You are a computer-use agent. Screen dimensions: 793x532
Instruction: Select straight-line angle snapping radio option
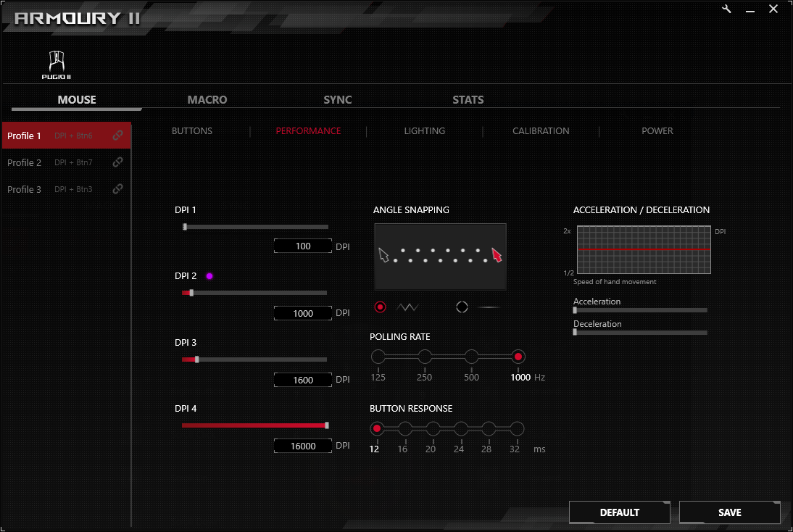tap(462, 307)
